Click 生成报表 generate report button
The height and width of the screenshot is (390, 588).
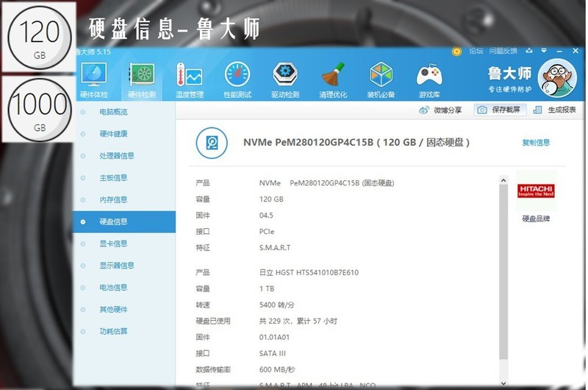[x=555, y=110]
